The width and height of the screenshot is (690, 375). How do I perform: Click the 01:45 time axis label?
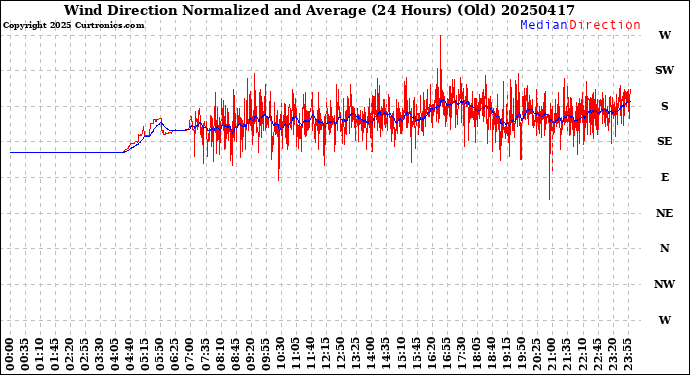point(55,354)
